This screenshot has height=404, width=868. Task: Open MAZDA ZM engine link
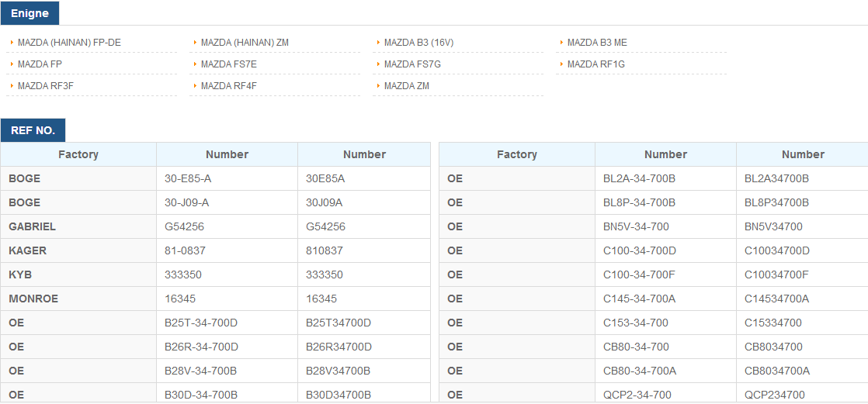tap(407, 85)
